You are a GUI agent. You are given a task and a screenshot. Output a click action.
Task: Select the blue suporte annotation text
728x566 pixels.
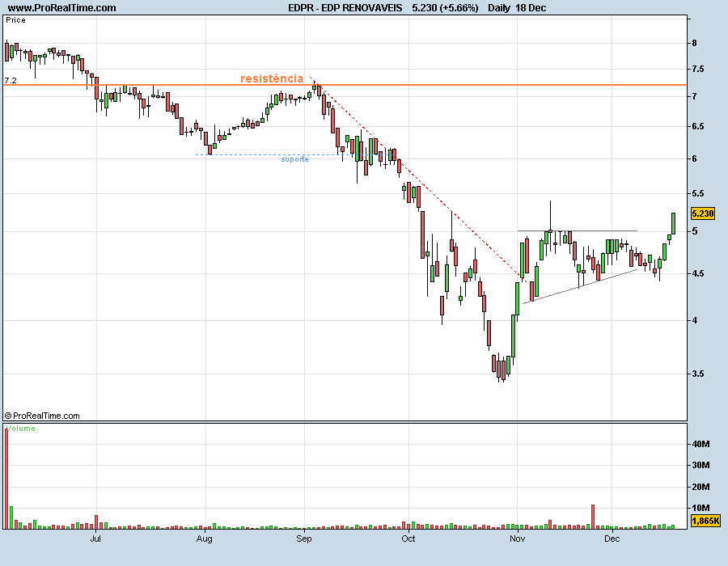[x=294, y=159]
